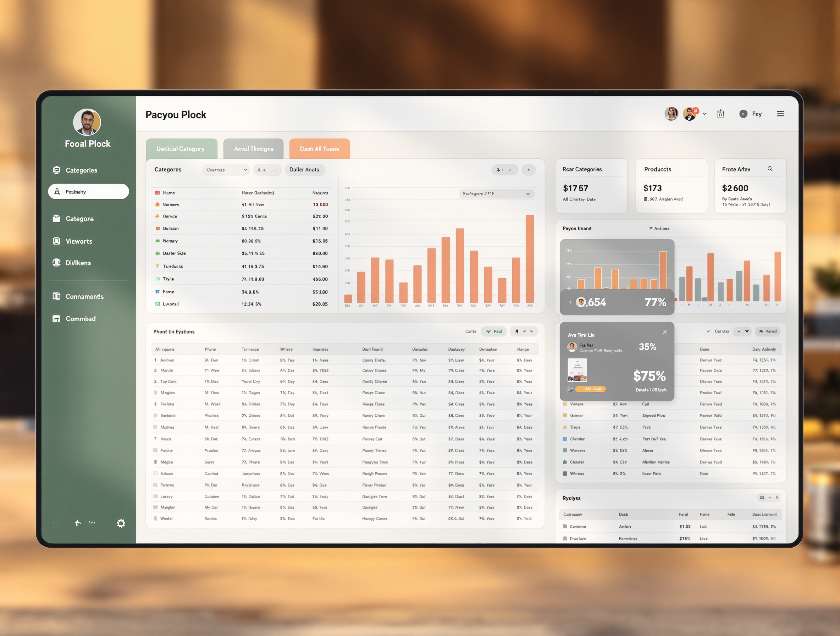Go to the next page in Ryclyss
Screen dimensions: 840x636
click(x=777, y=497)
